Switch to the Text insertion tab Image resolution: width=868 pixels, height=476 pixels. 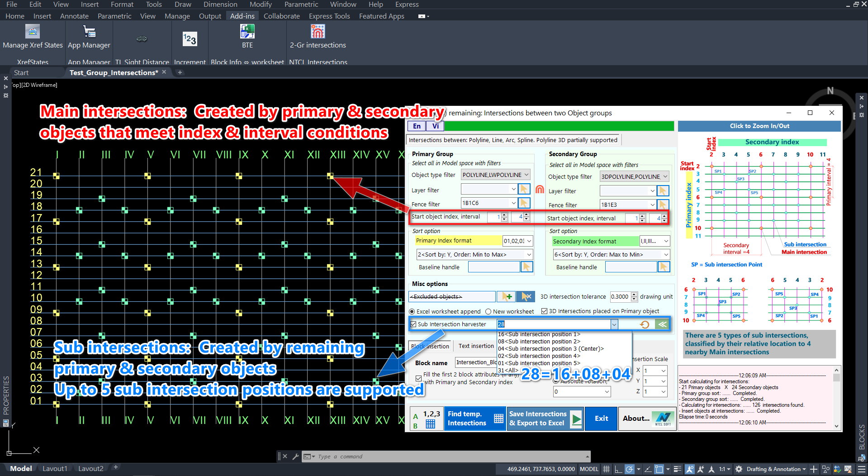pyautogui.click(x=476, y=346)
